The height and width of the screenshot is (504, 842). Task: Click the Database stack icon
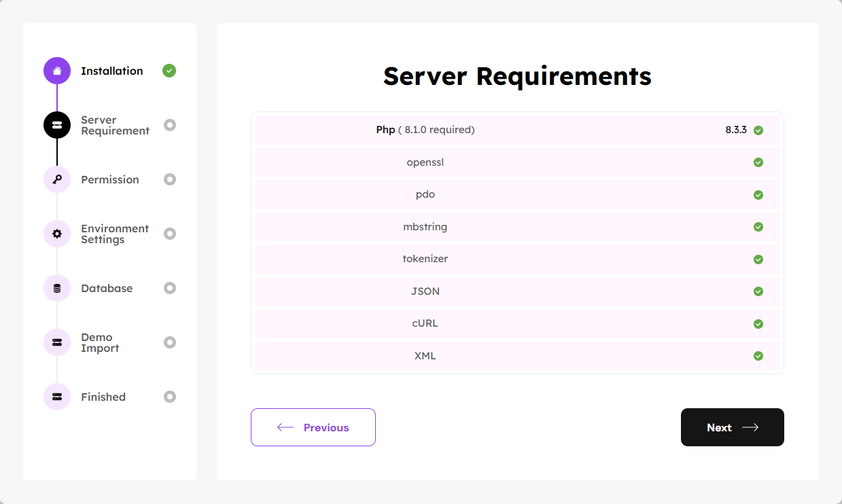pyautogui.click(x=57, y=288)
